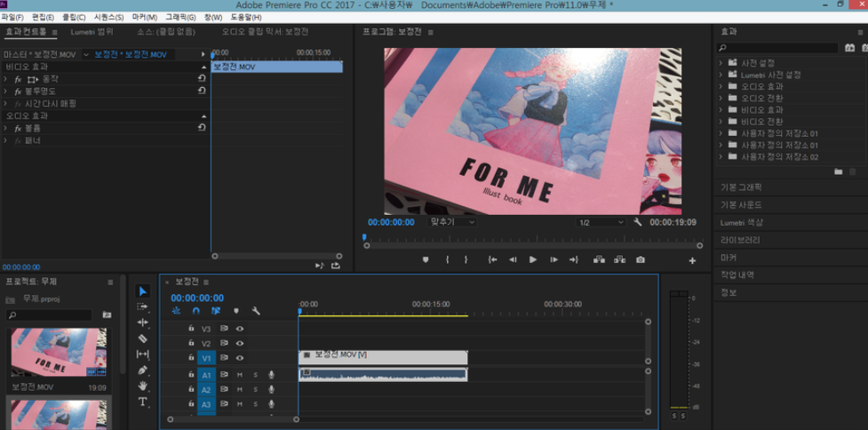Open the program monitor button editor plus
This screenshot has width=868, height=430.
click(x=692, y=260)
